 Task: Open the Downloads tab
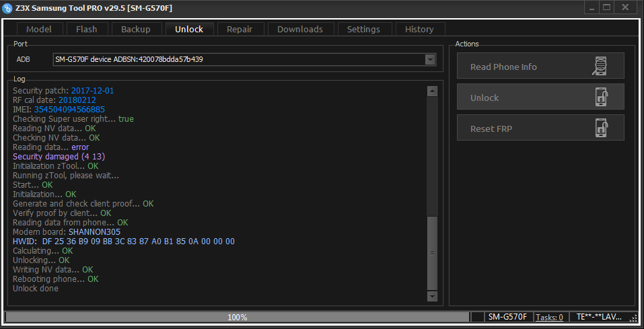[300, 29]
